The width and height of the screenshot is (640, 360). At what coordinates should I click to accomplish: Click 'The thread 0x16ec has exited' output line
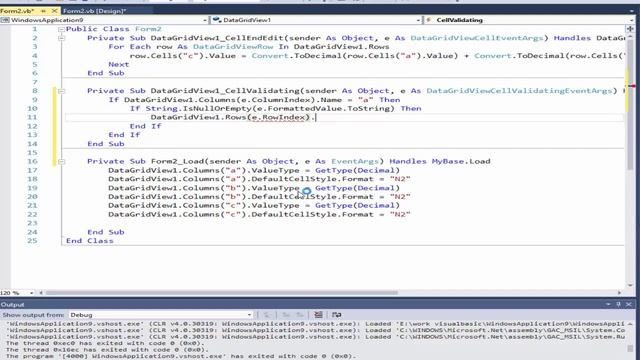pyautogui.click(x=108, y=350)
